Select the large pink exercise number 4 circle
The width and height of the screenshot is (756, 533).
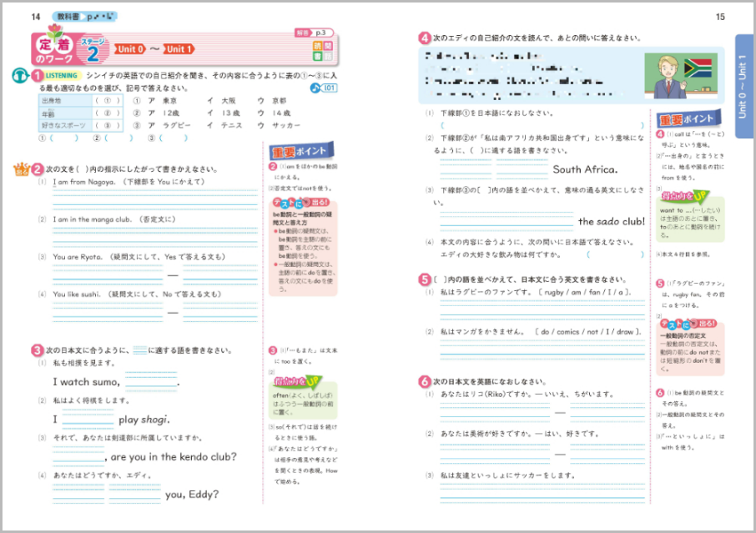(424, 38)
